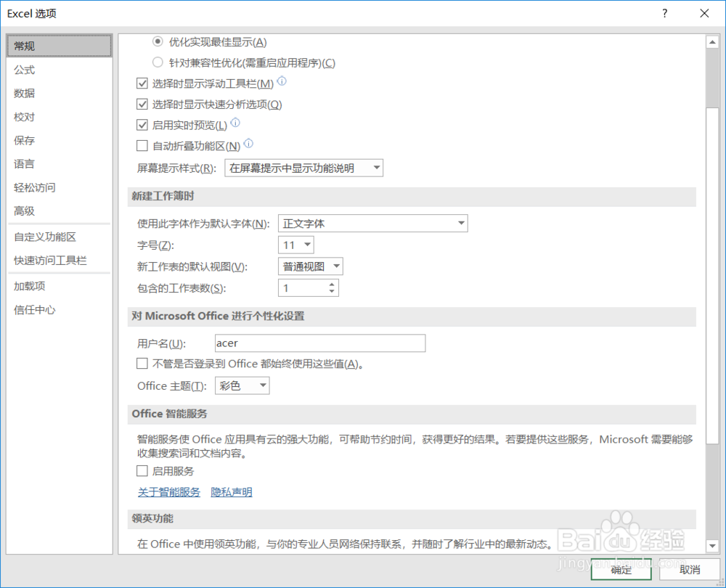Open the default font dropdown showing 正文字体
726x588 pixels.
460,223
